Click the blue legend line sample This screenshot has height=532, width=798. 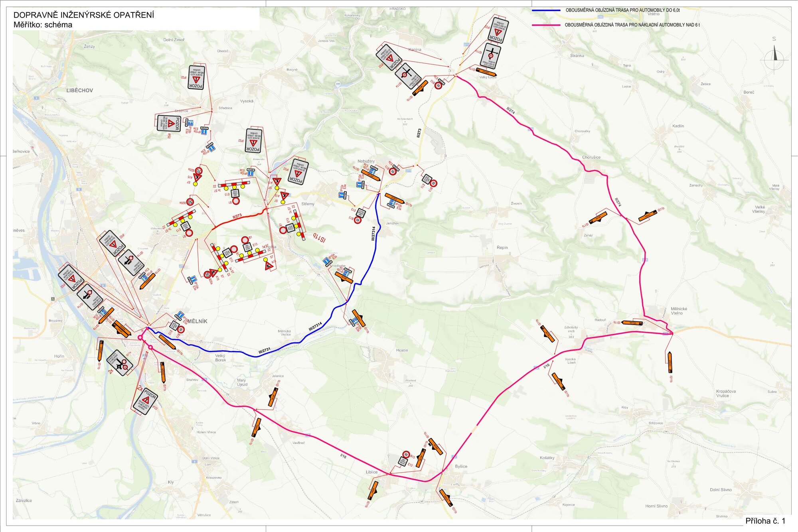[546, 10]
